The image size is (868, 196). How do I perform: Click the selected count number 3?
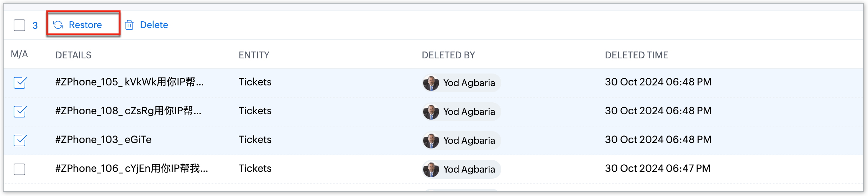tap(35, 26)
